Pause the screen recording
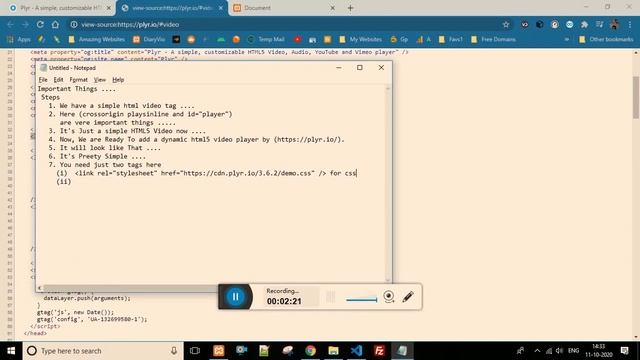 coord(236,297)
